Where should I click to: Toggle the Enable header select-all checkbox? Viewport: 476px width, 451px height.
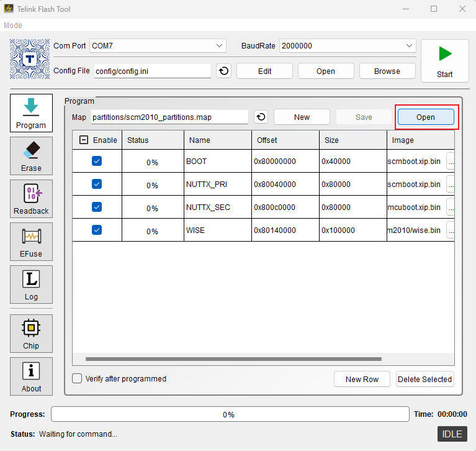pyautogui.click(x=84, y=140)
